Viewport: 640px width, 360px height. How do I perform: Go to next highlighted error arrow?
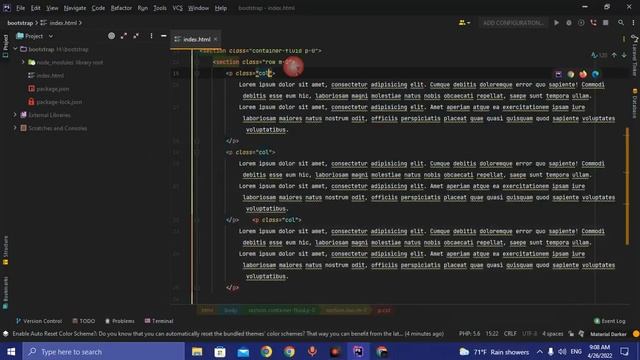click(624, 55)
